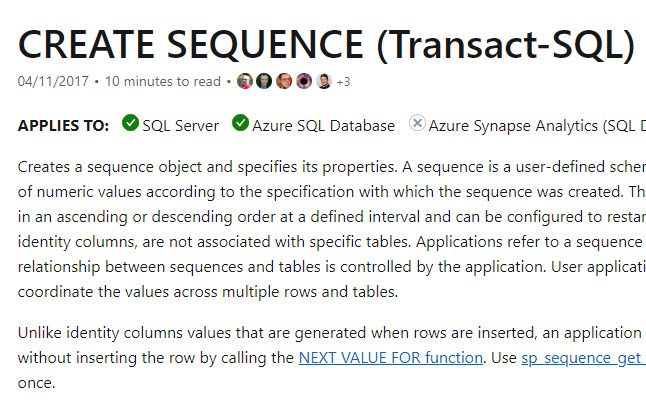Click the Azure SQL Database product label
Screen dimensions: 646x408
click(323, 126)
